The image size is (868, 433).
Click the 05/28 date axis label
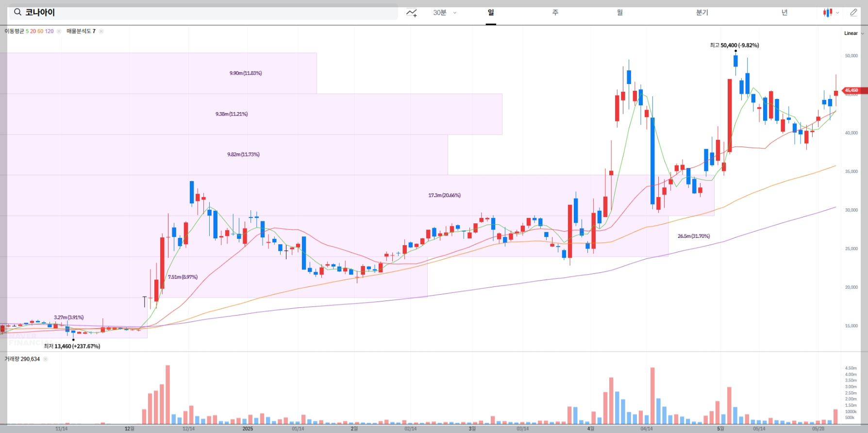818,429
